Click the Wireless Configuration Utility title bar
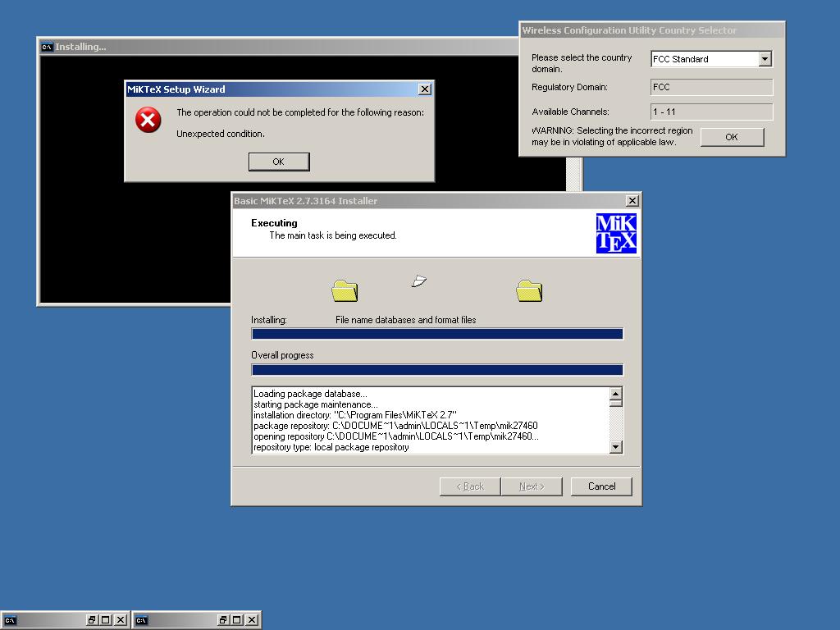 coord(652,30)
